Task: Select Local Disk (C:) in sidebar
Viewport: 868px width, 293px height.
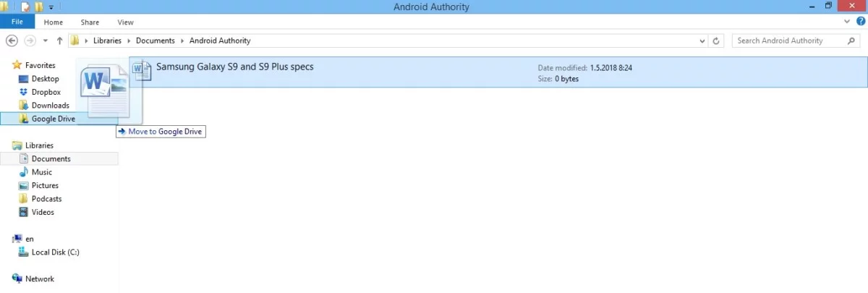Action: (x=55, y=252)
